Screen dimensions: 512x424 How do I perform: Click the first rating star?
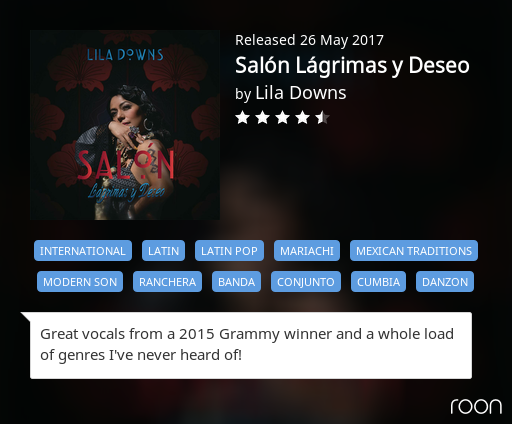click(242, 118)
